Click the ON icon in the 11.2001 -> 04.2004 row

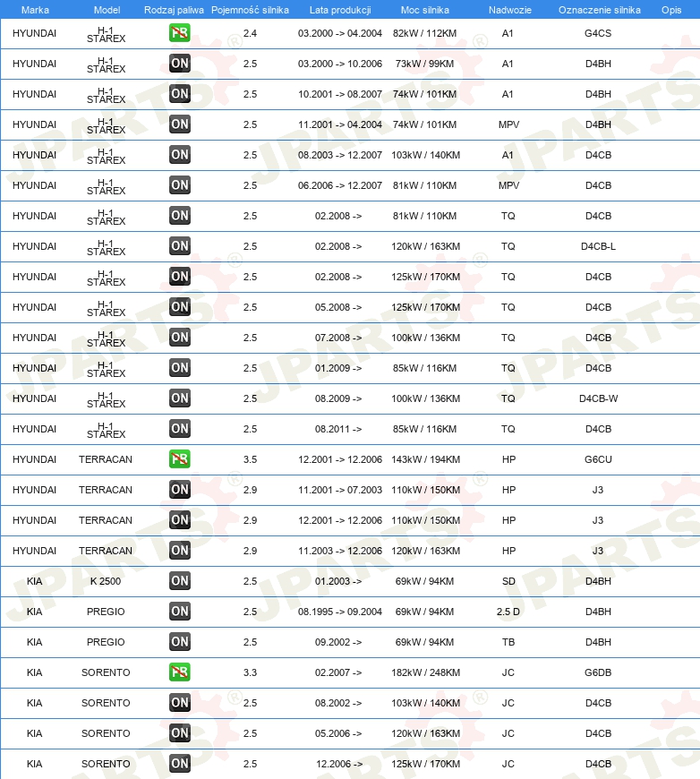pos(179,124)
